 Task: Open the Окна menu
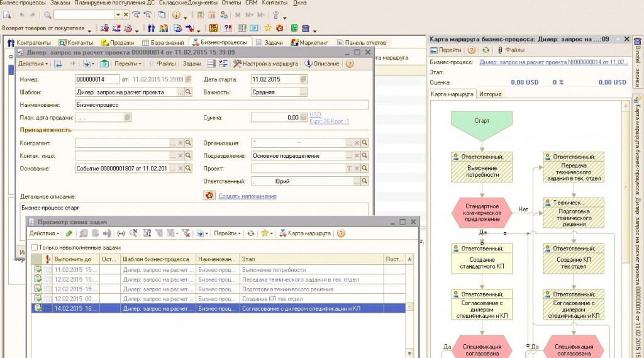tap(300, 3)
